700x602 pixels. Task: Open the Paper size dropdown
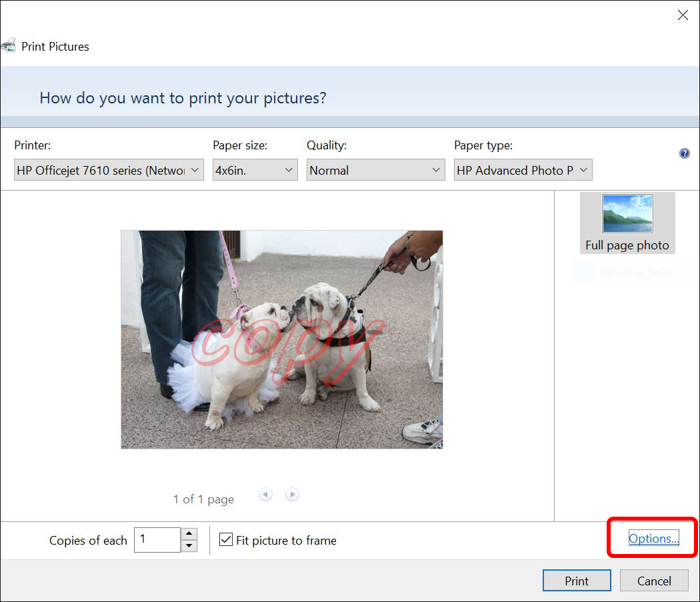[x=255, y=170]
